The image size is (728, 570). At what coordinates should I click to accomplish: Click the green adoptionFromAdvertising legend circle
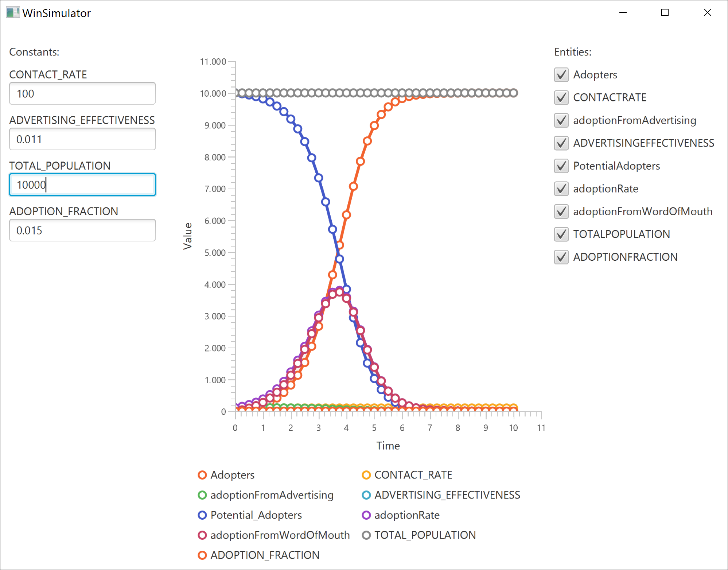coord(202,495)
